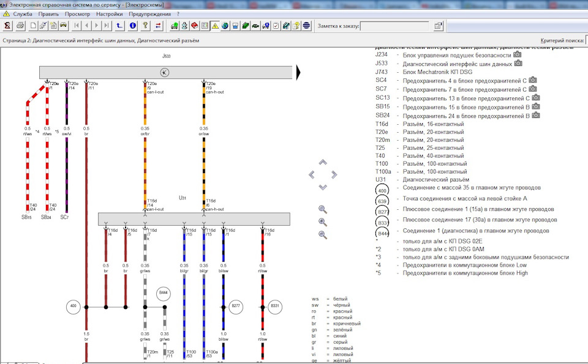The image size is (588, 364).
Task: Pan the diagram down with the arrow
Action: click(323, 187)
